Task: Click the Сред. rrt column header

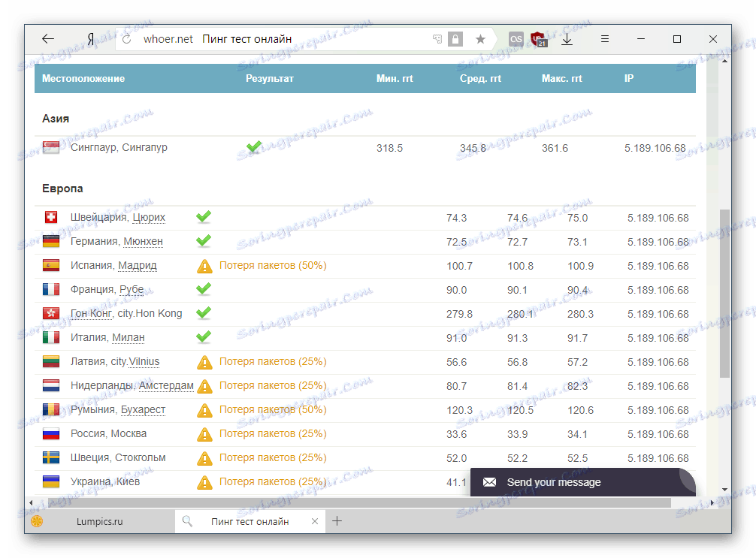Action: 480,79
